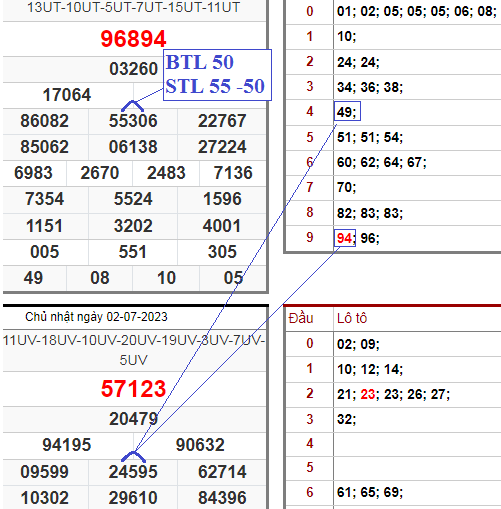Select the three-digit result 305
Viewport: 501px width, 509px height.
tap(222, 252)
